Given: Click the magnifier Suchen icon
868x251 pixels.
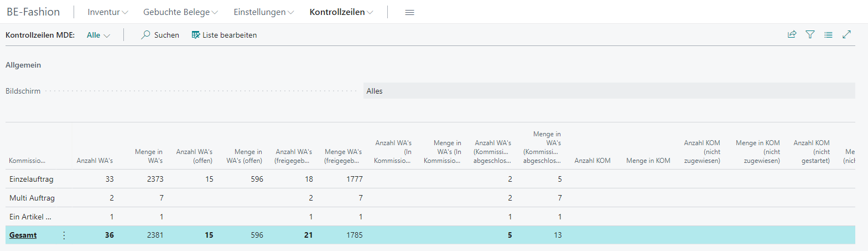Looking at the screenshot, I should pos(145,35).
